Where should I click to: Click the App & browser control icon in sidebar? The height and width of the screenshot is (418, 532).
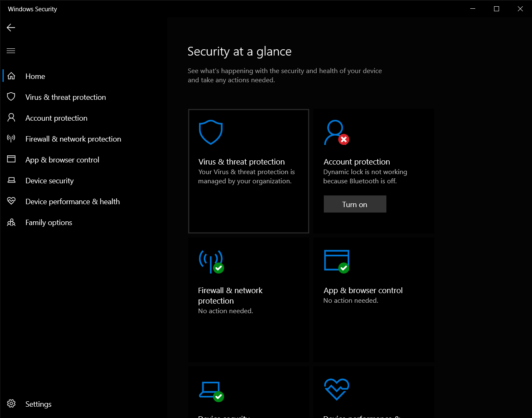pos(11,159)
